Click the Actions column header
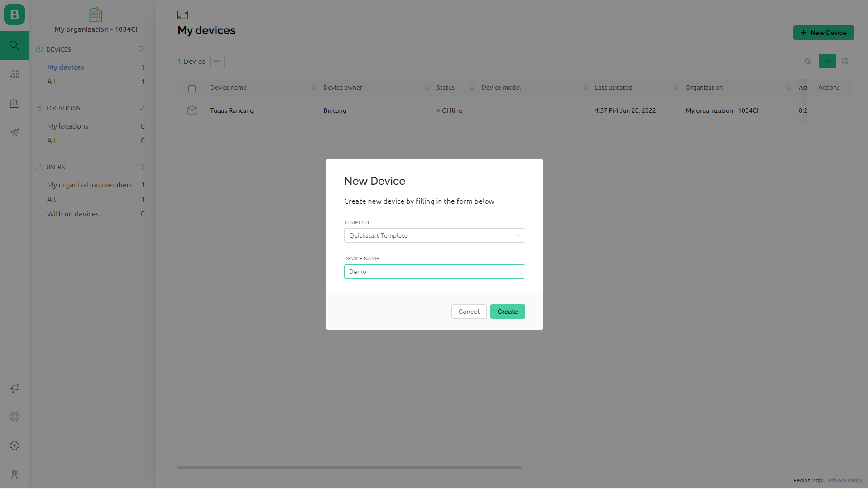Screen dimensions: 868x489 [x=829, y=88]
